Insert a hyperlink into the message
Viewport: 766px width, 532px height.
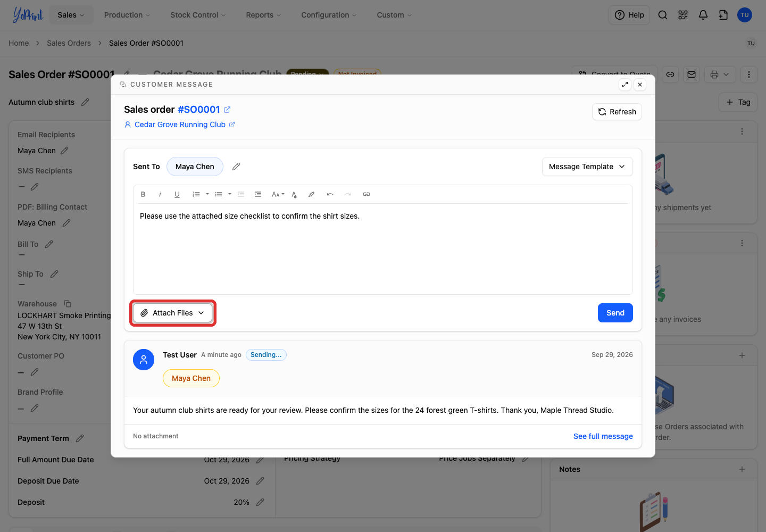click(367, 194)
